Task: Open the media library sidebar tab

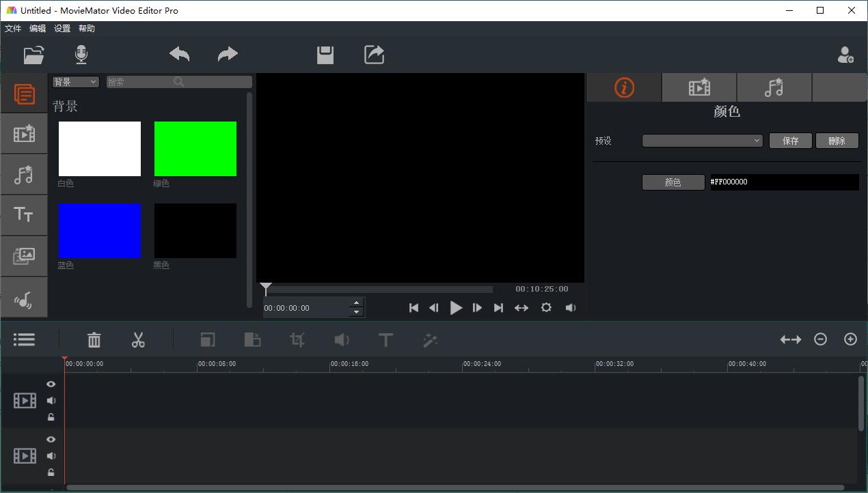Action: pyautogui.click(x=24, y=94)
